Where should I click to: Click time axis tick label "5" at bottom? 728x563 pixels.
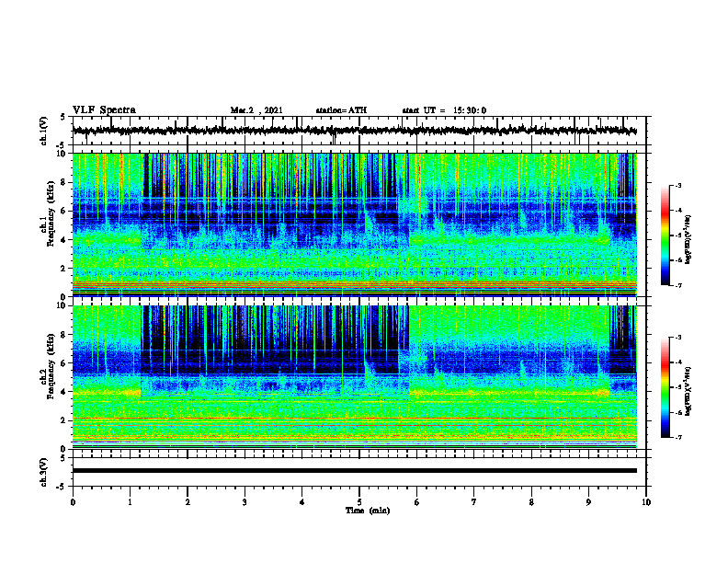359,502
